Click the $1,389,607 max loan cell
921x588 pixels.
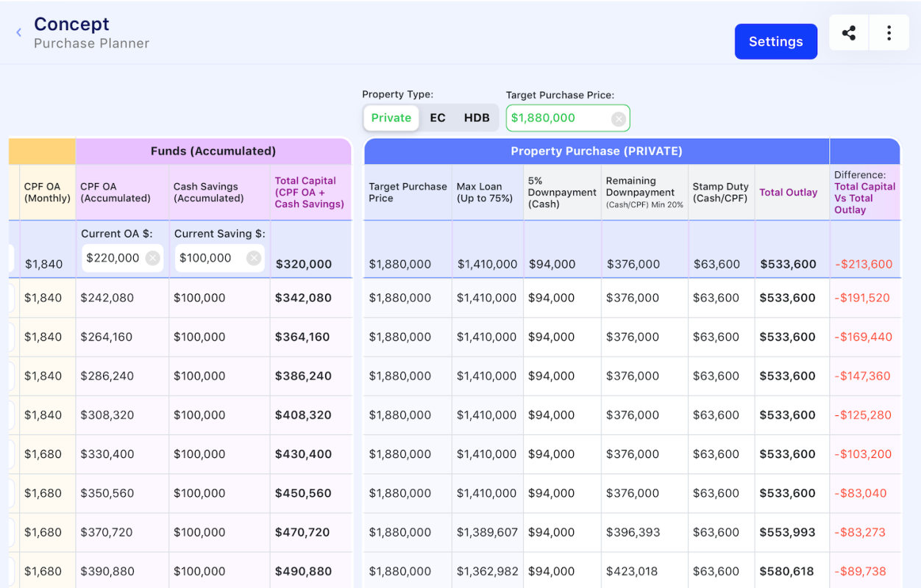click(x=488, y=532)
